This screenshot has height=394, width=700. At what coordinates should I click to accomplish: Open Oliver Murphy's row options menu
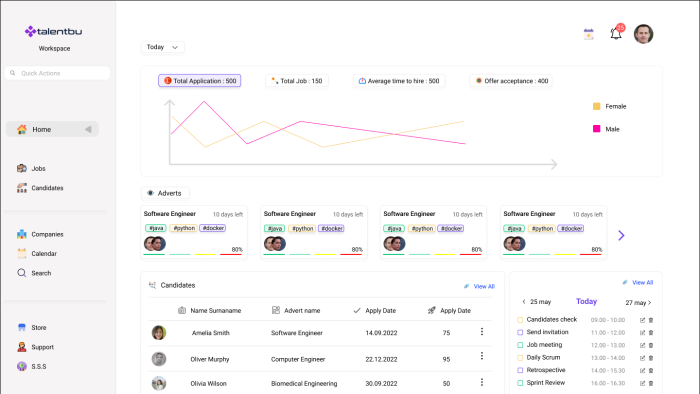tap(482, 356)
